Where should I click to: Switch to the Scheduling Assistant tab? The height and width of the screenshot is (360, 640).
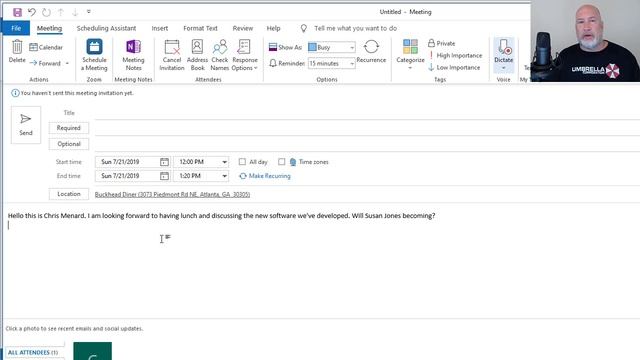tap(106, 28)
